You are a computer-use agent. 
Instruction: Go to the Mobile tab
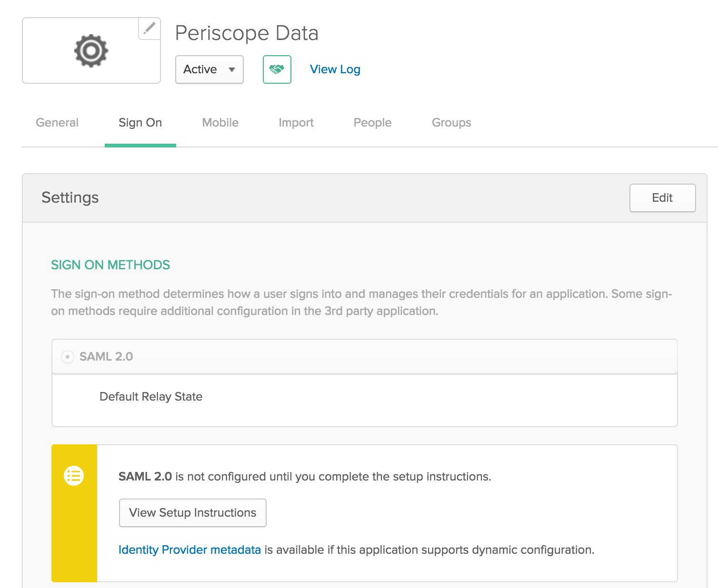[x=220, y=123]
